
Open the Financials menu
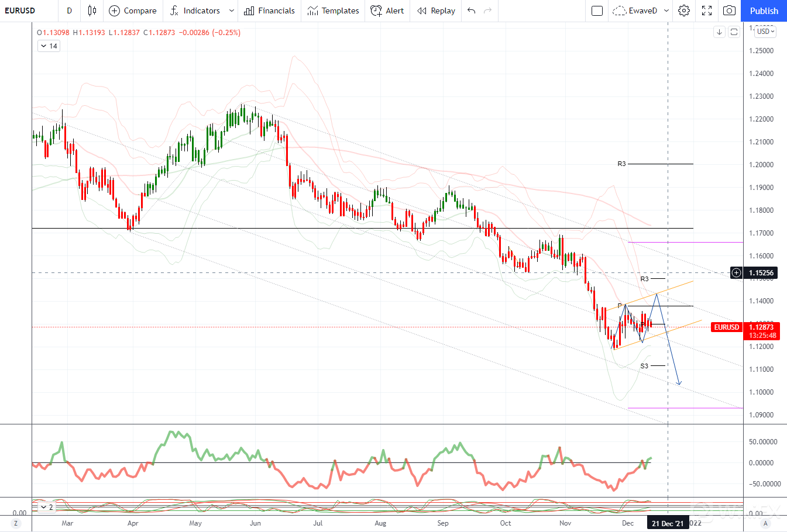269,11
